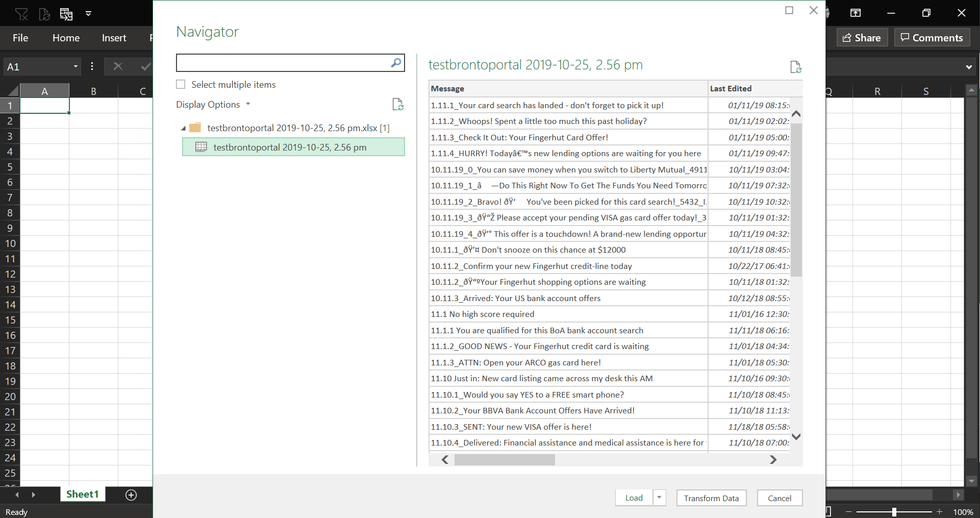Click the zoom out minus button

[849, 511]
